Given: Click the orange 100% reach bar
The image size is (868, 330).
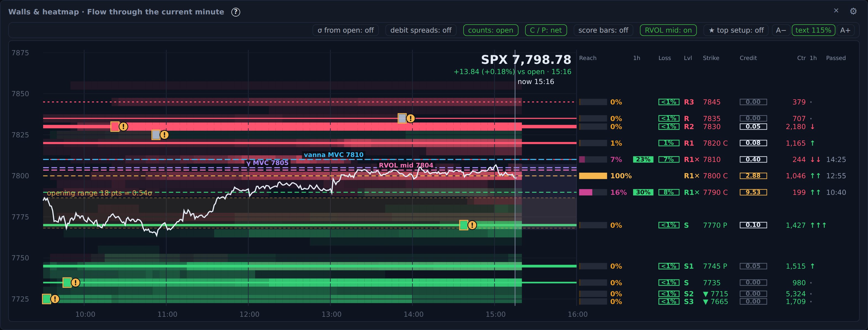Looking at the screenshot, I should tap(593, 176).
